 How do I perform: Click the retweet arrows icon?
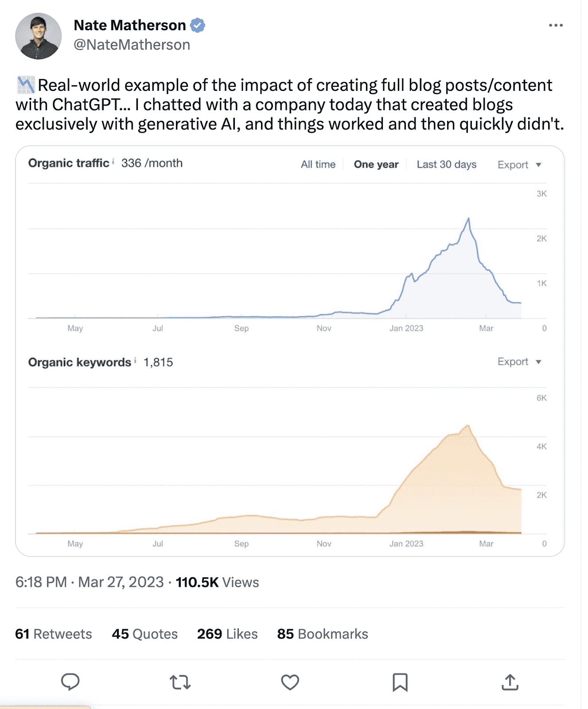click(180, 682)
